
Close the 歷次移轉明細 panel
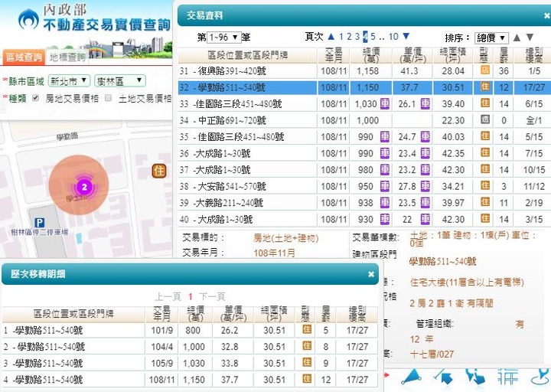371,274
